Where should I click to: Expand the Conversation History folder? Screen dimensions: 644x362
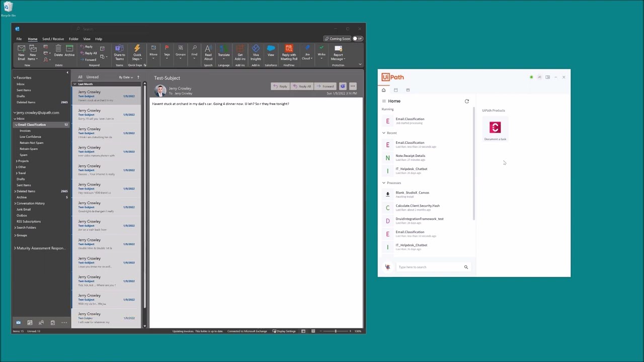pyautogui.click(x=15, y=203)
